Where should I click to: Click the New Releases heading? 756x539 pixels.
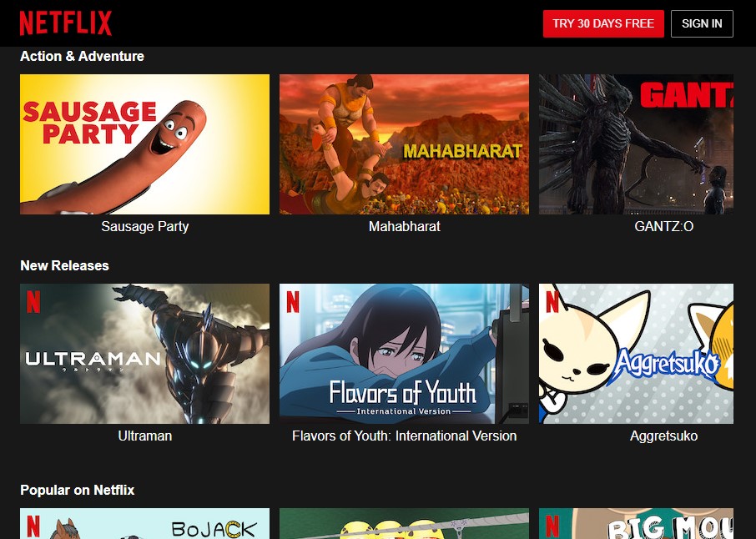click(x=64, y=265)
